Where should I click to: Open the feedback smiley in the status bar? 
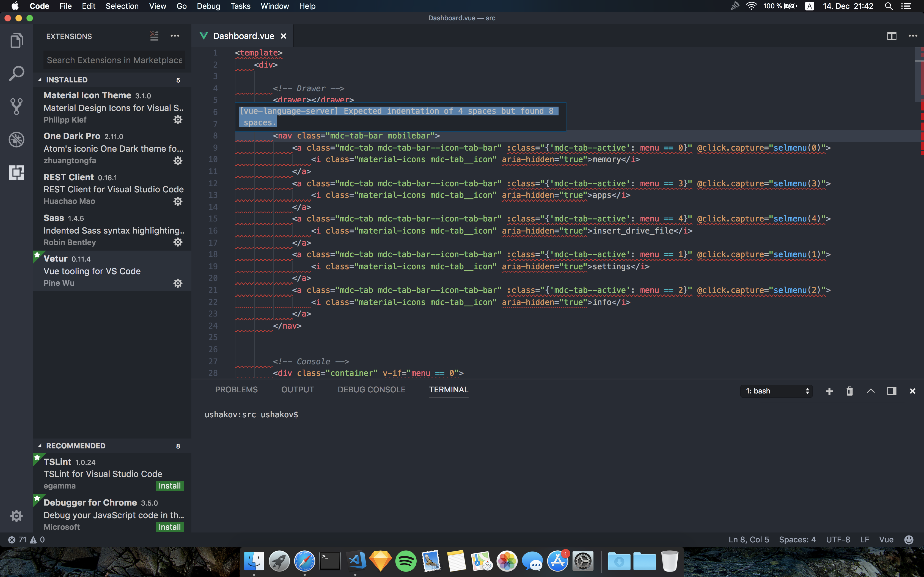point(909,539)
